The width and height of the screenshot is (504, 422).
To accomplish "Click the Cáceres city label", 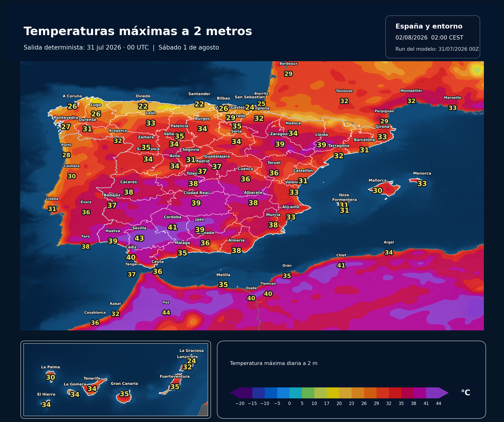I will click(129, 182).
